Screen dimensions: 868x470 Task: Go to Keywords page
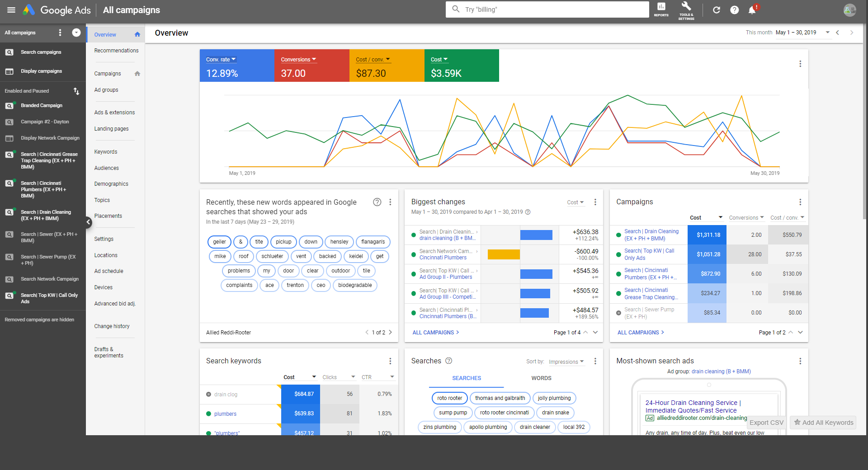coord(106,152)
